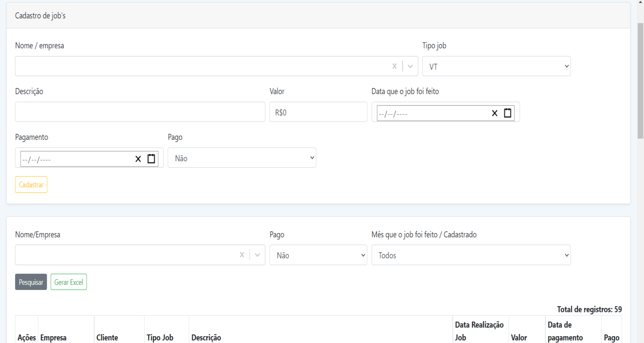Open calendar for job date field

(507, 113)
